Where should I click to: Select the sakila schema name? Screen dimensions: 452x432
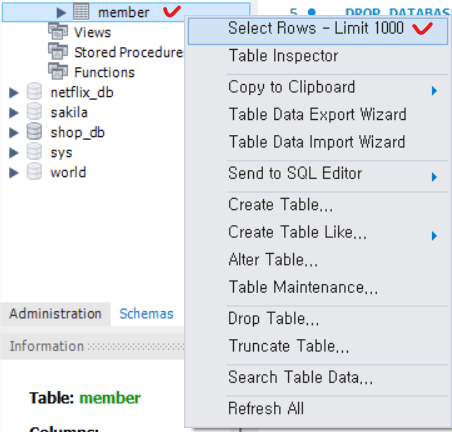[69, 113]
